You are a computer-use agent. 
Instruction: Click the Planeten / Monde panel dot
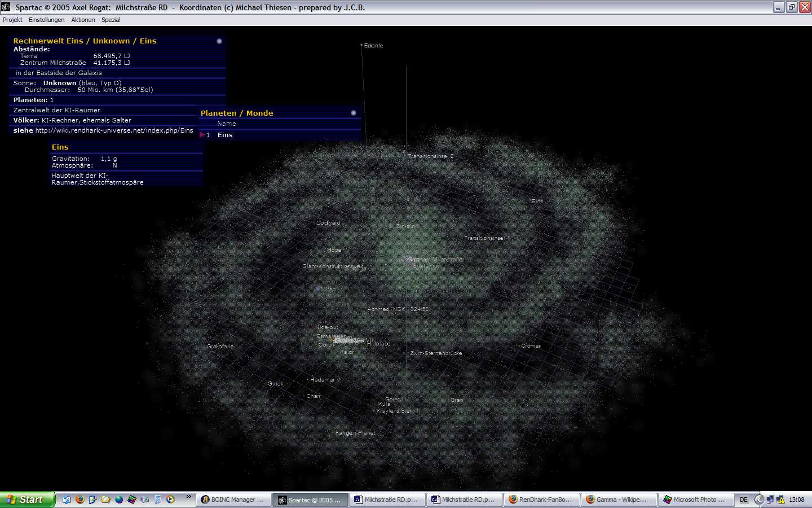pos(354,113)
